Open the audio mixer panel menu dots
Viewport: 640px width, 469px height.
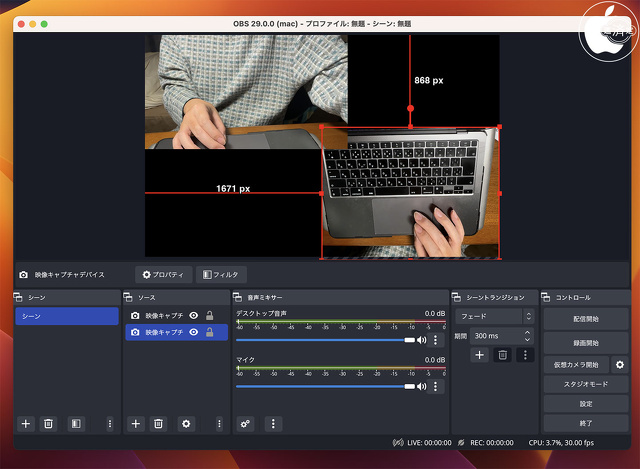[273, 424]
